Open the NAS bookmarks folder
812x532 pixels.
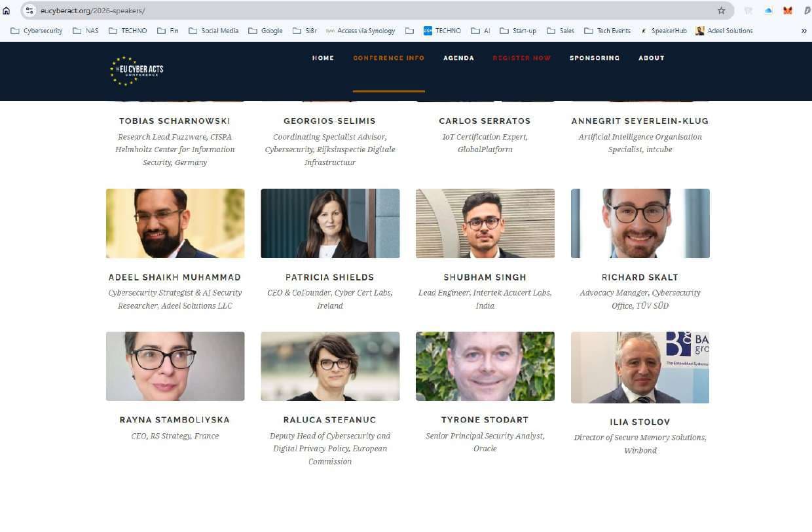pos(86,30)
